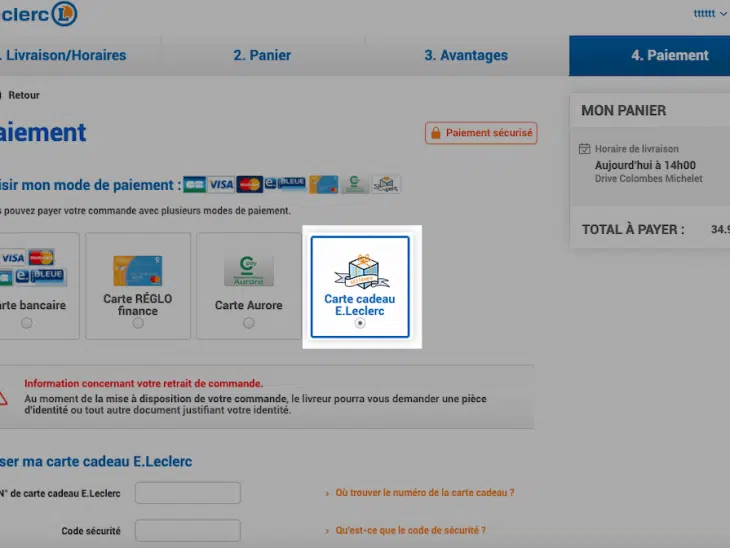This screenshot has width=730, height=548.
Task: Click the padlock icon in Paiement sécurisé
Action: coord(436,133)
